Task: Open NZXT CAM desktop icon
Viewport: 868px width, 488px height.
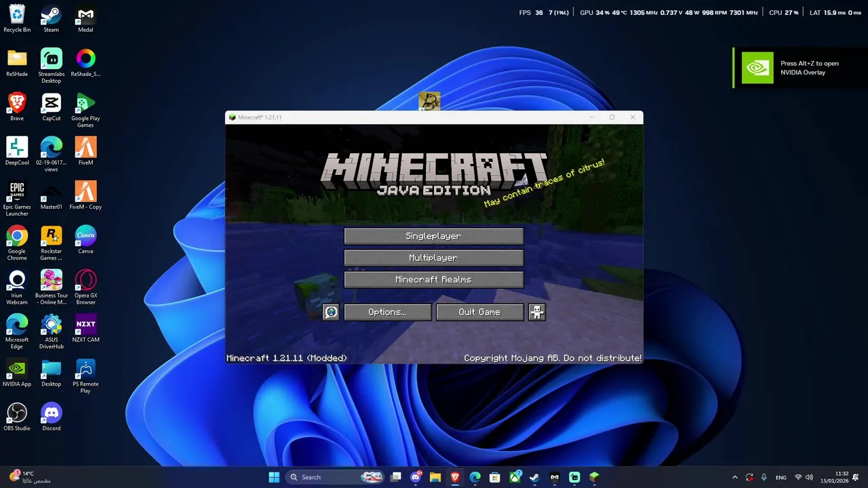Action: click(x=85, y=328)
